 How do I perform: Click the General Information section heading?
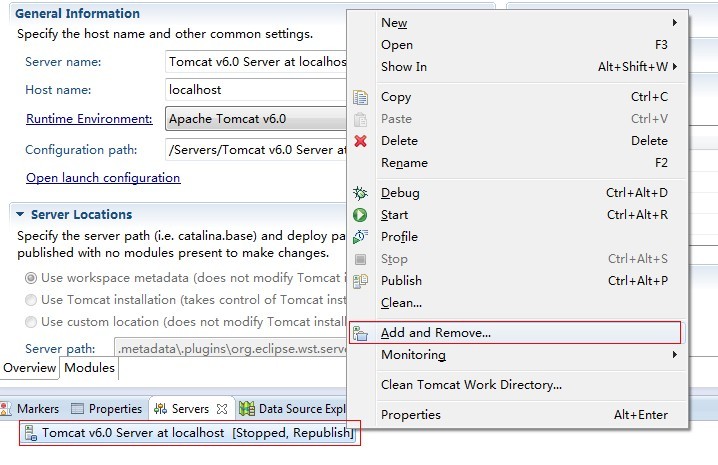(x=77, y=14)
